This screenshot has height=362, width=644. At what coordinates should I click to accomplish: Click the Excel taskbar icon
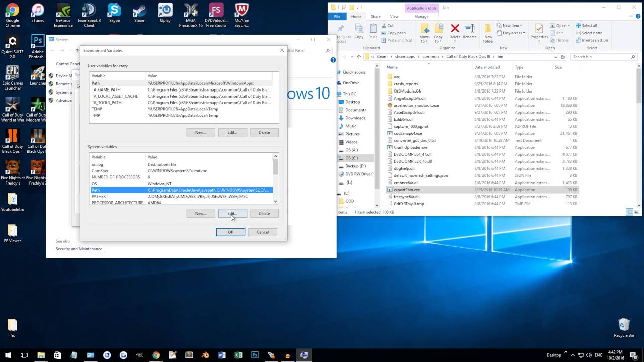[x=238, y=355]
